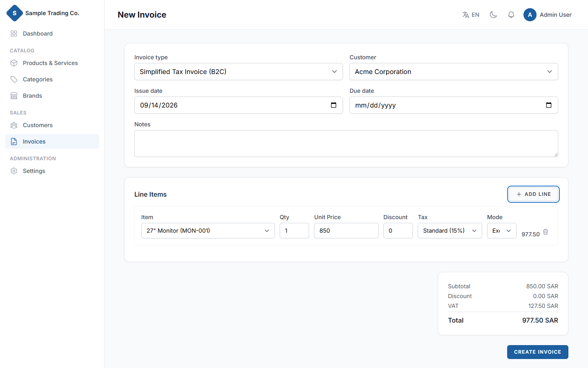The width and height of the screenshot is (588, 368).
Task: Expand the Invoice type dropdown
Action: click(x=238, y=72)
